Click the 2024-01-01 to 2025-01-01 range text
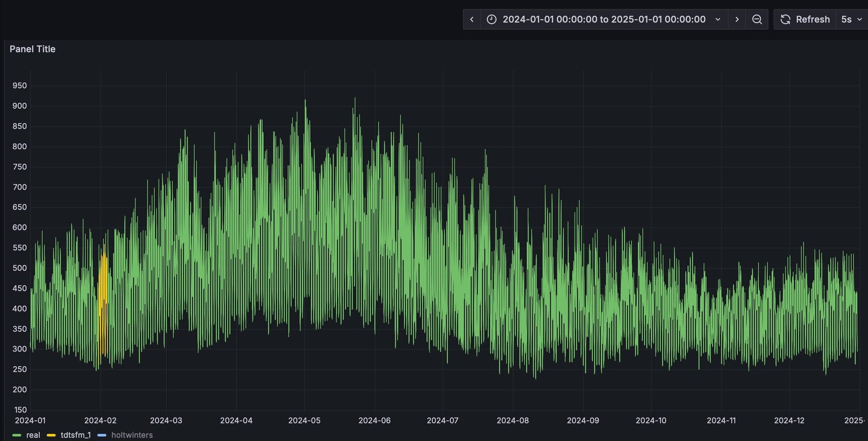This screenshot has height=441, width=868. [x=604, y=19]
